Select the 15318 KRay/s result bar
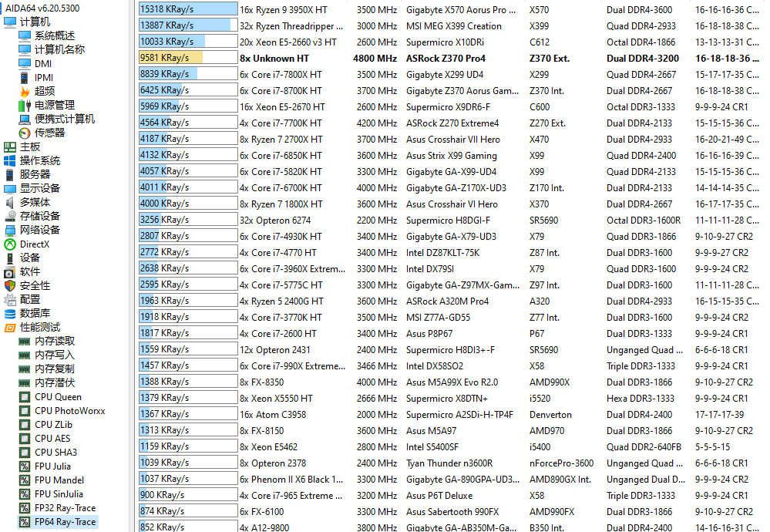The height and width of the screenshot is (532, 770). [x=188, y=9]
